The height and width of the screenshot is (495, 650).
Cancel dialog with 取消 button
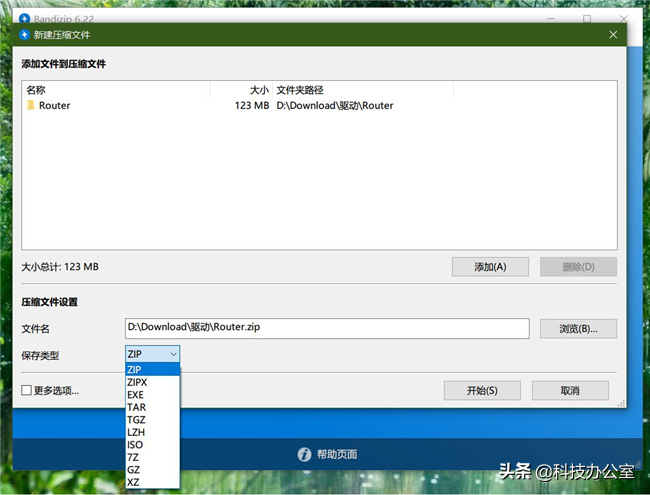(570, 391)
